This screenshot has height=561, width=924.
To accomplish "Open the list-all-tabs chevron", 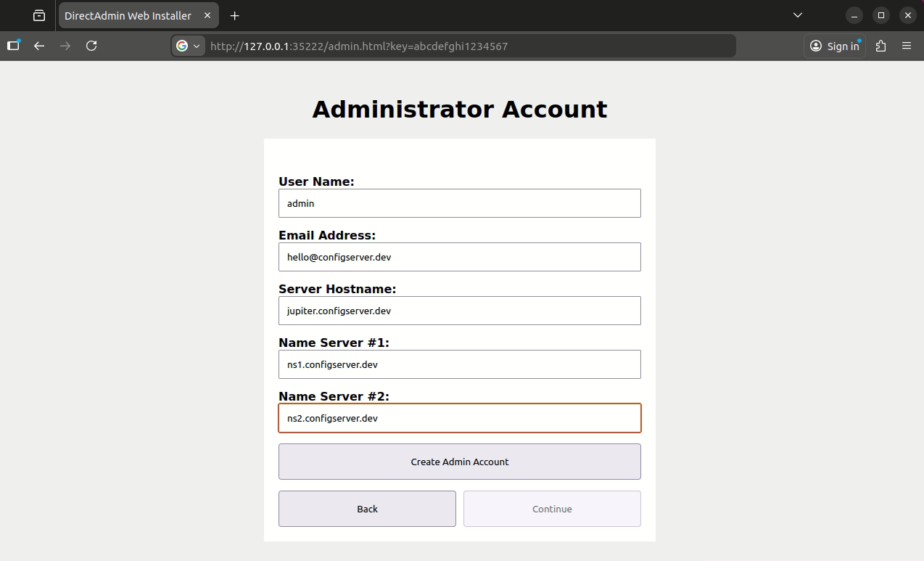I will tap(797, 15).
